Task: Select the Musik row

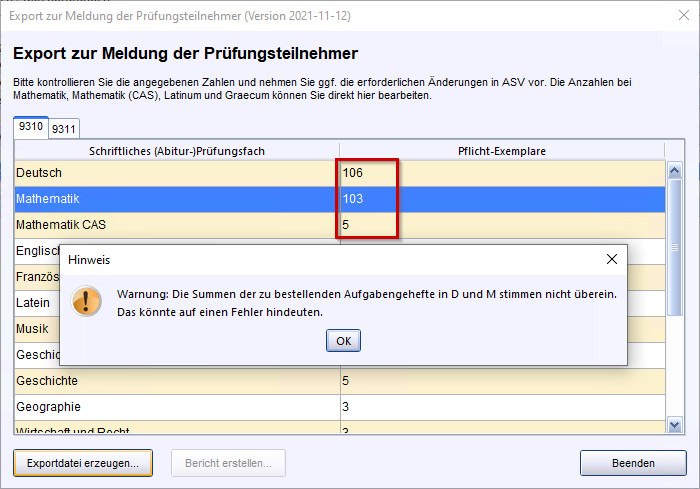Action: [x=37, y=329]
